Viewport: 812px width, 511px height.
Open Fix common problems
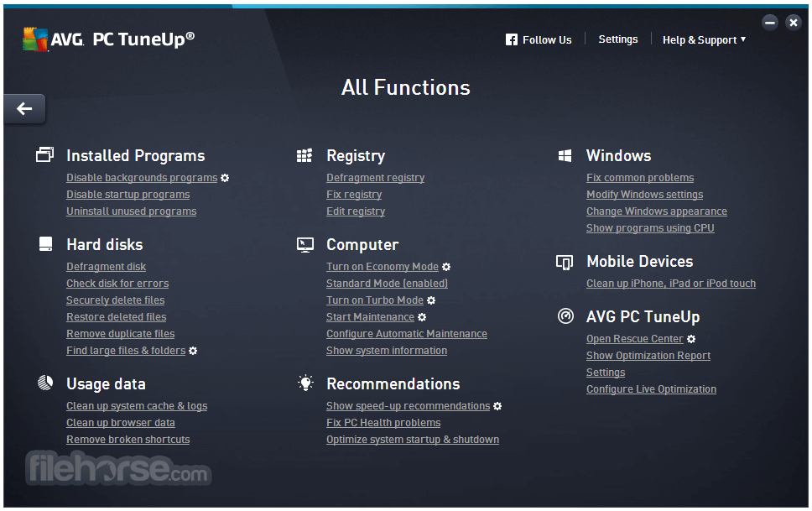tap(640, 178)
